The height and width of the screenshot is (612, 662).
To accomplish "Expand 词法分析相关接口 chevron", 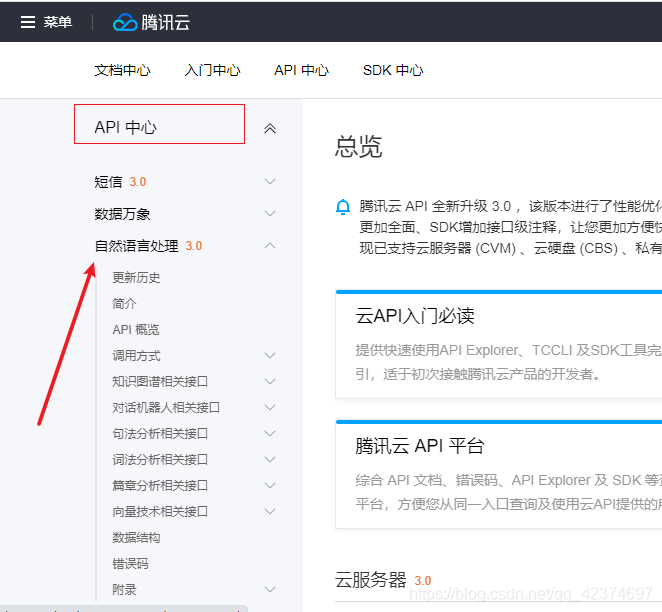I will pos(270,460).
